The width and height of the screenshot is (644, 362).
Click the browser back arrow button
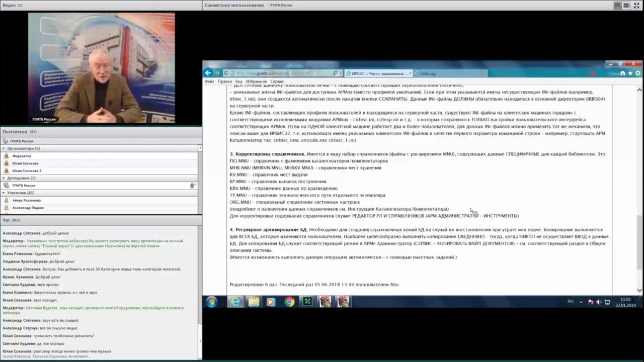pyautogui.click(x=208, y=73)
